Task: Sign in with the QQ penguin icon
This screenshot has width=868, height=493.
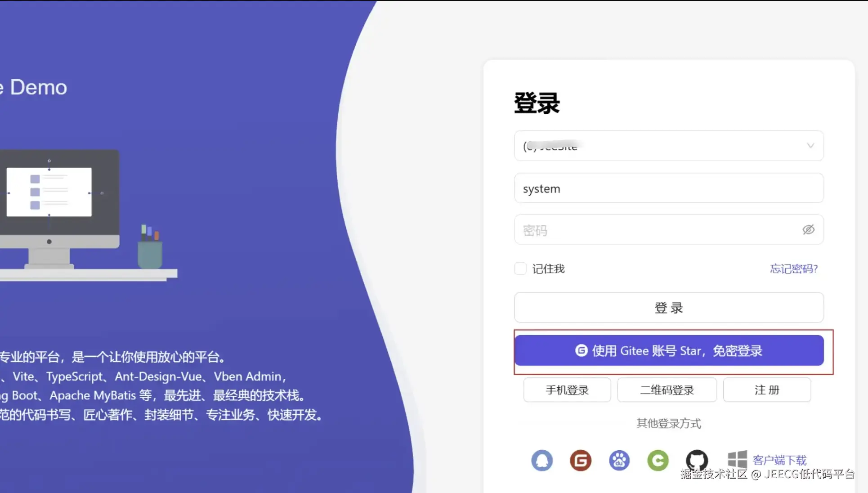Action: [541, 460]
